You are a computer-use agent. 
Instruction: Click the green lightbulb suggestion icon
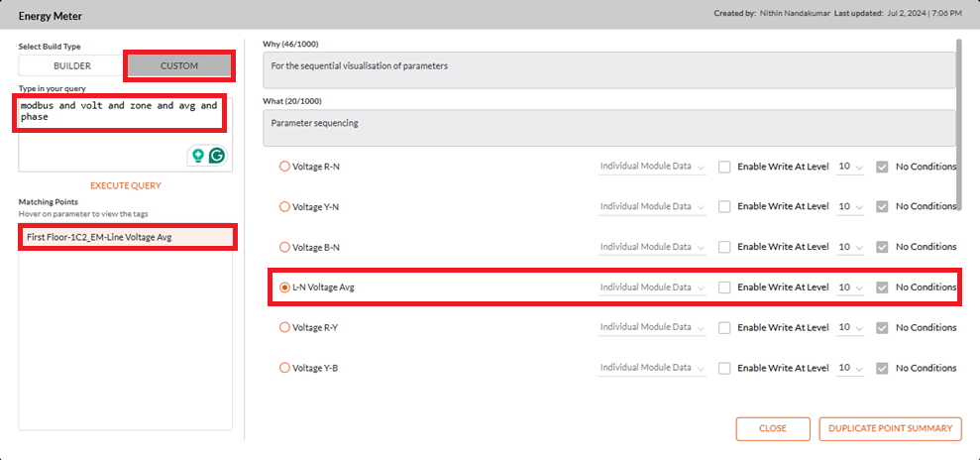click(x=198, y=156)
